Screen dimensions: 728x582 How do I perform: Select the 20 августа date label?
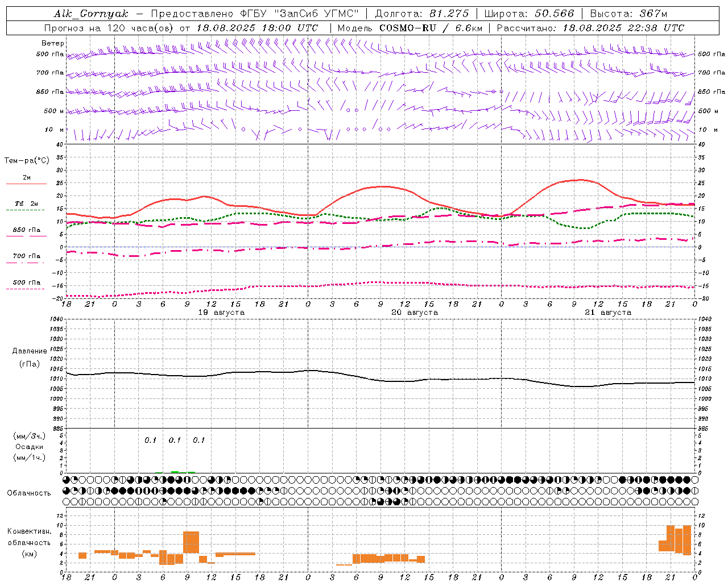tap(415, 313)
